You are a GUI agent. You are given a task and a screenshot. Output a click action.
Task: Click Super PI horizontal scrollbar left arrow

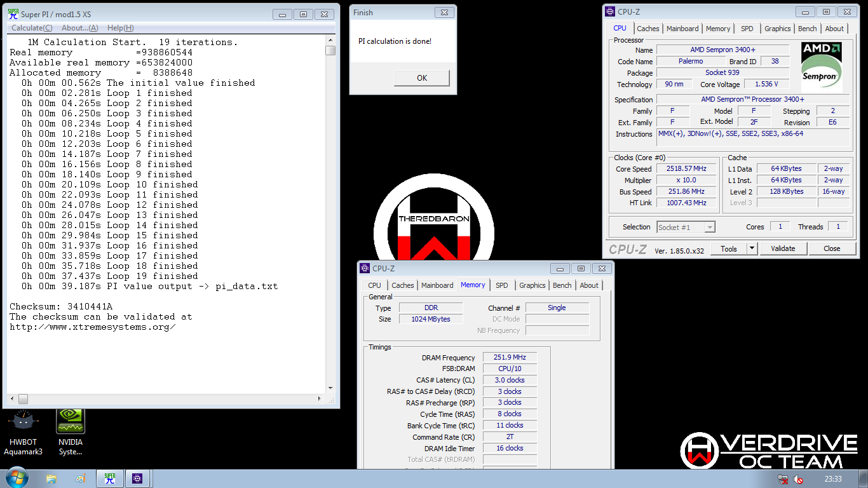(12, 399)
